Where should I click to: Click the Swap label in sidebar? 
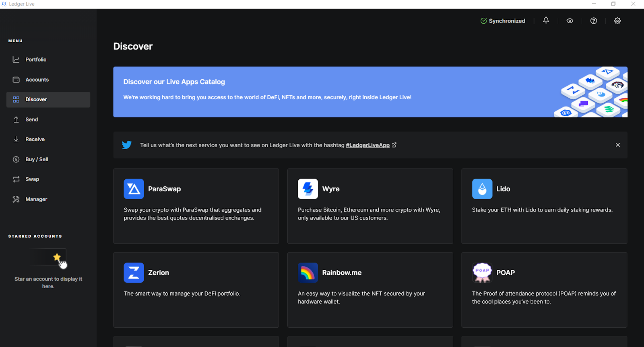tap(32, 179)
